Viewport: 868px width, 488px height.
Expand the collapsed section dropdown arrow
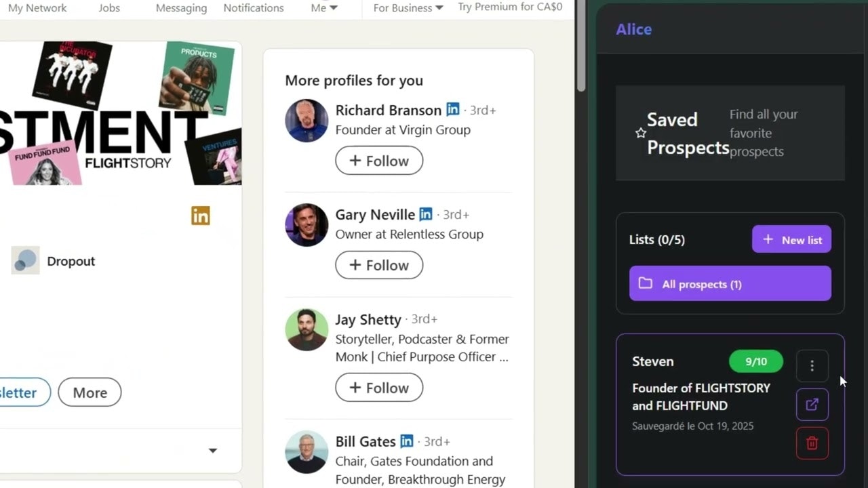(213, 451)
